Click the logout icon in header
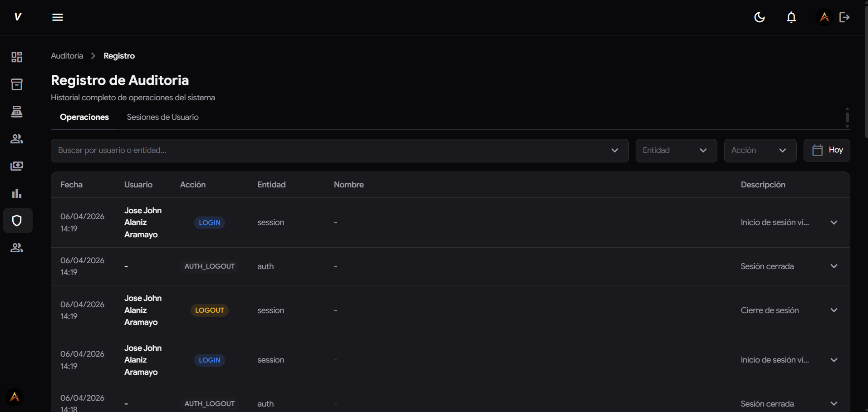 click(844, 17)
